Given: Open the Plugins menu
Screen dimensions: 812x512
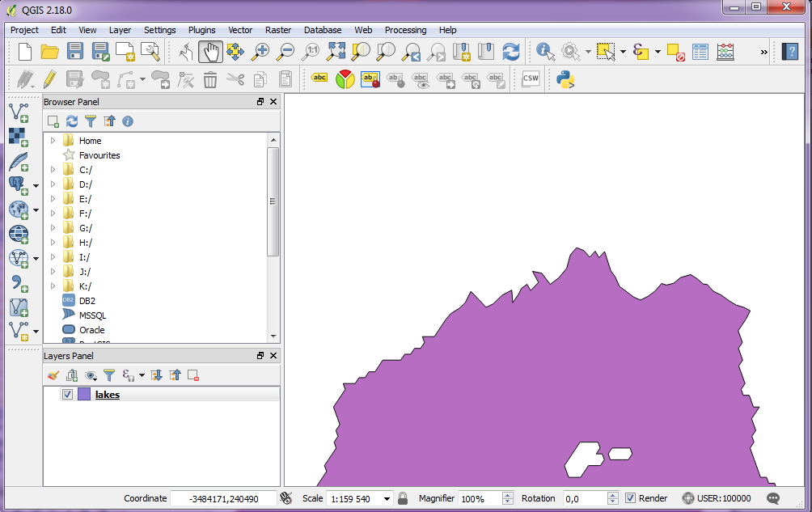Looking at the screenshot, I should [201, 30].
